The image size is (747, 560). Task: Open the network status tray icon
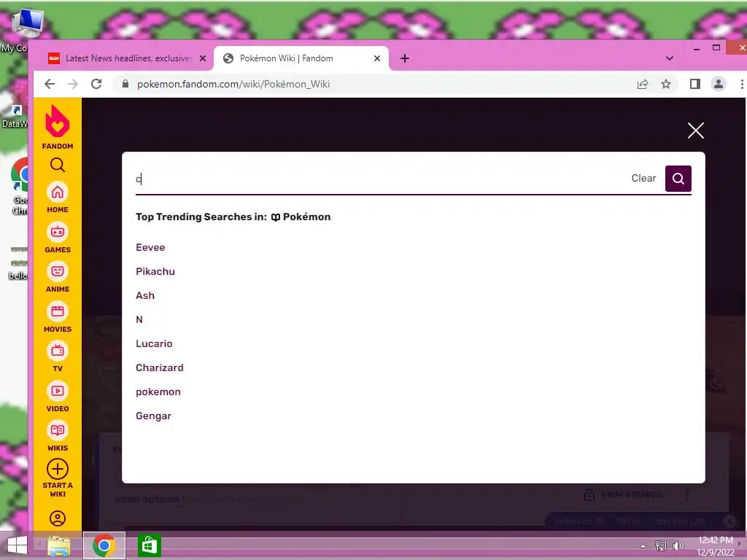coord(661,545)
